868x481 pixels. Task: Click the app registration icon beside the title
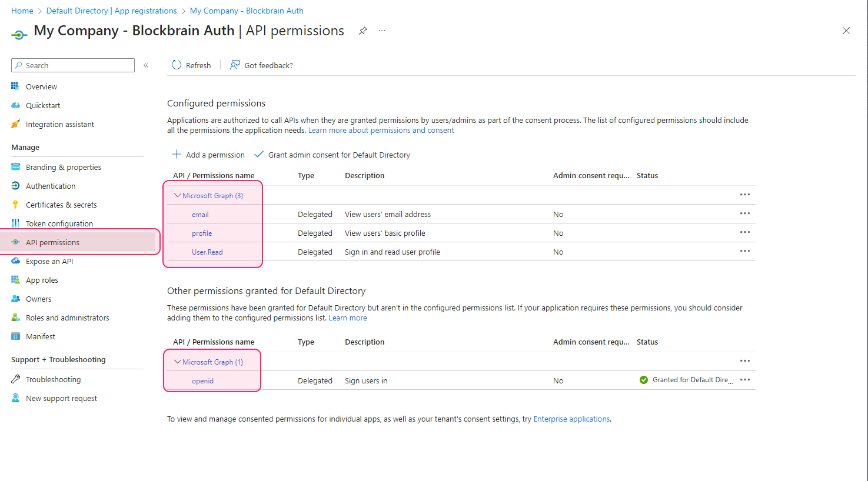click(x=19, y=35)
